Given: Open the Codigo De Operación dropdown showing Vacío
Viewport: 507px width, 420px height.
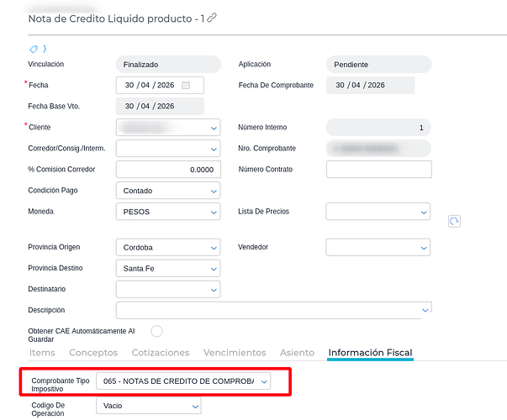Looking at the screenshot, I should tap(149, 406).
